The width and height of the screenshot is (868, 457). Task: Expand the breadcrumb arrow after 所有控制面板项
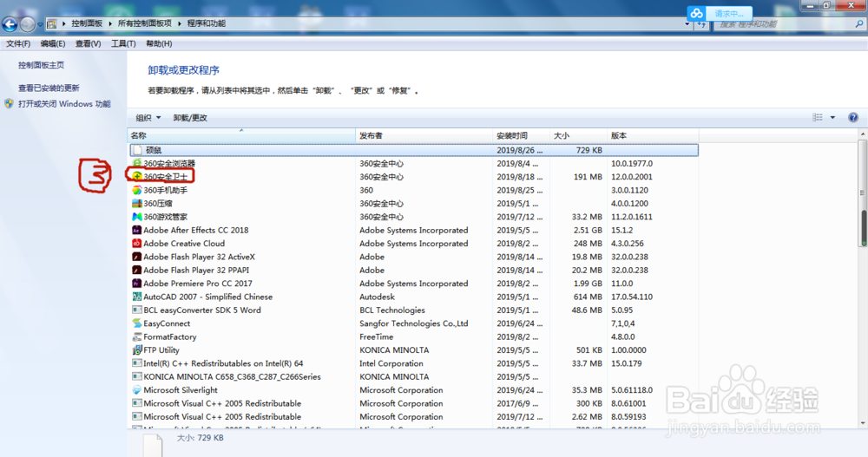pyautogui.click(x=180, y=23)
